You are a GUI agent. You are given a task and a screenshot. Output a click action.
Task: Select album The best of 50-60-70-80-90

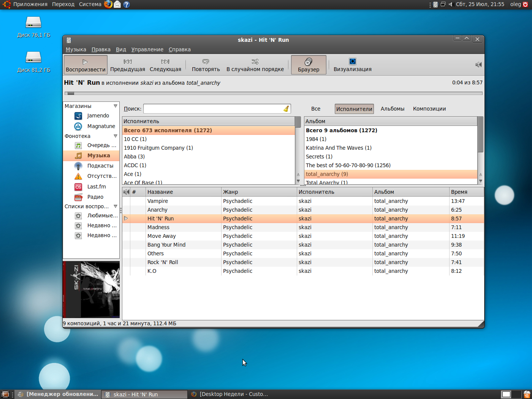391,165
